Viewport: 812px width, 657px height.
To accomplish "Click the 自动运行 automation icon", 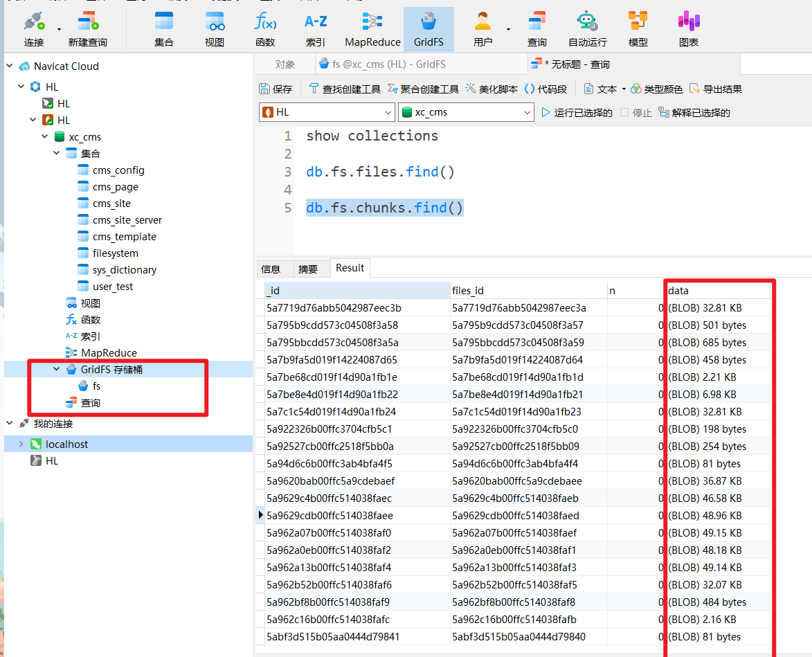I will 587,28.
